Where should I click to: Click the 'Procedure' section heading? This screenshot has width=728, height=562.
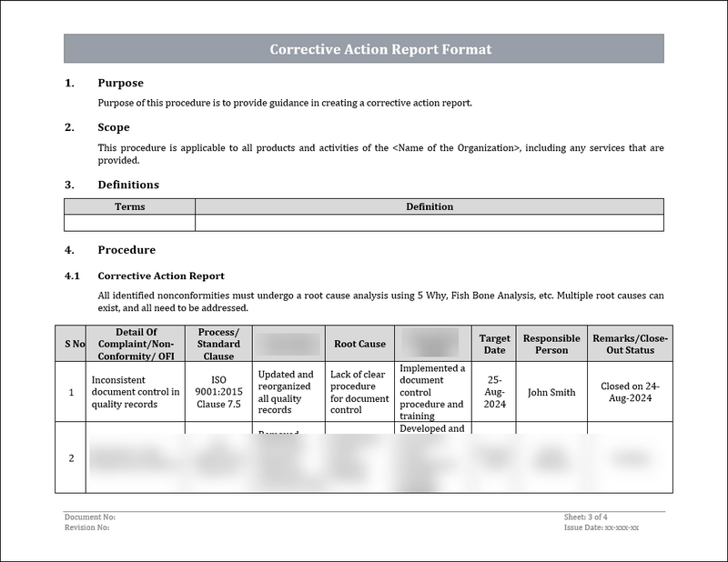point(126,250)
